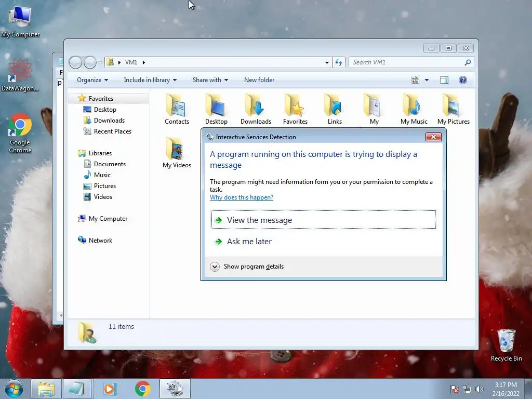Viewport: 532px width, 399px height.
Task: Show the preview pane icon
Action: click(444, 80)
